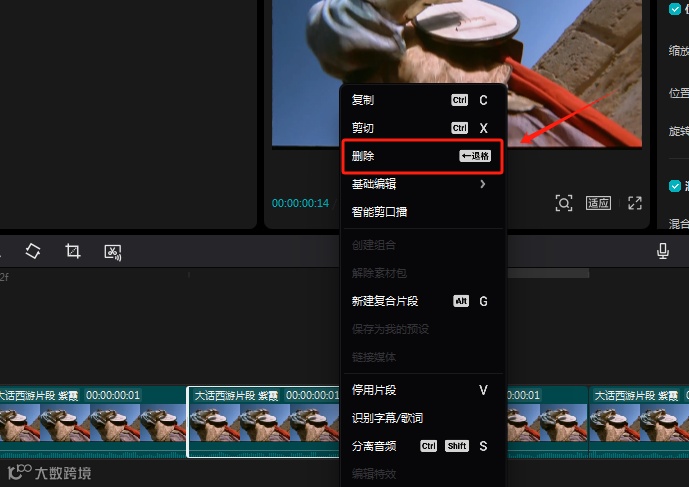
Task: Click 删除 in the context menu
Action: tap(422, 156)
